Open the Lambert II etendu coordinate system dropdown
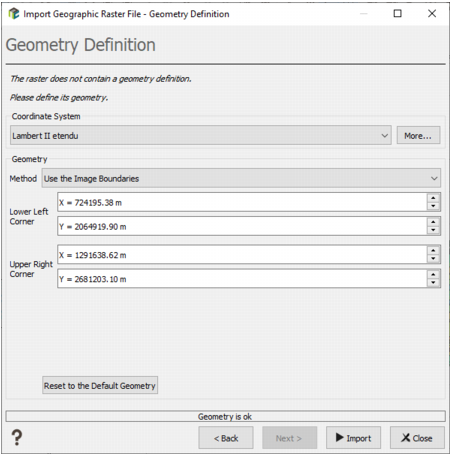Screen dimensions: 453x456 click(201, 135)
